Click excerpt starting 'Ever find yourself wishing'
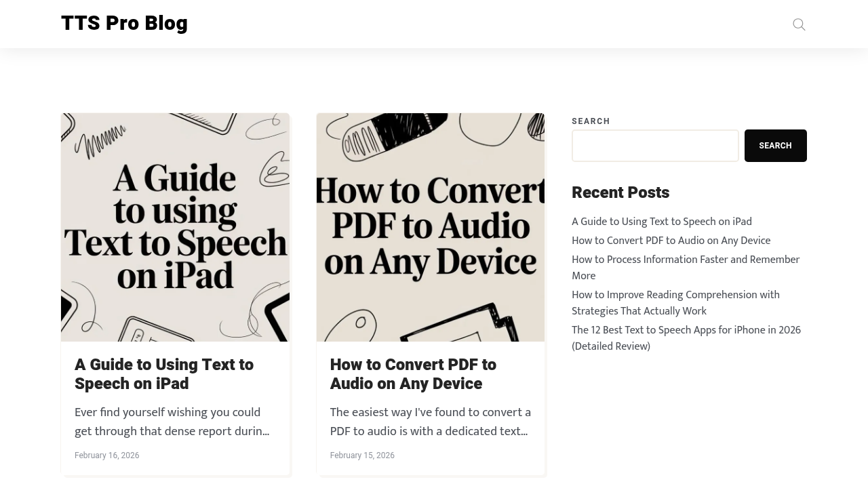Image resolution: width=868 pixels, height=488 pixels. [172, 422]
